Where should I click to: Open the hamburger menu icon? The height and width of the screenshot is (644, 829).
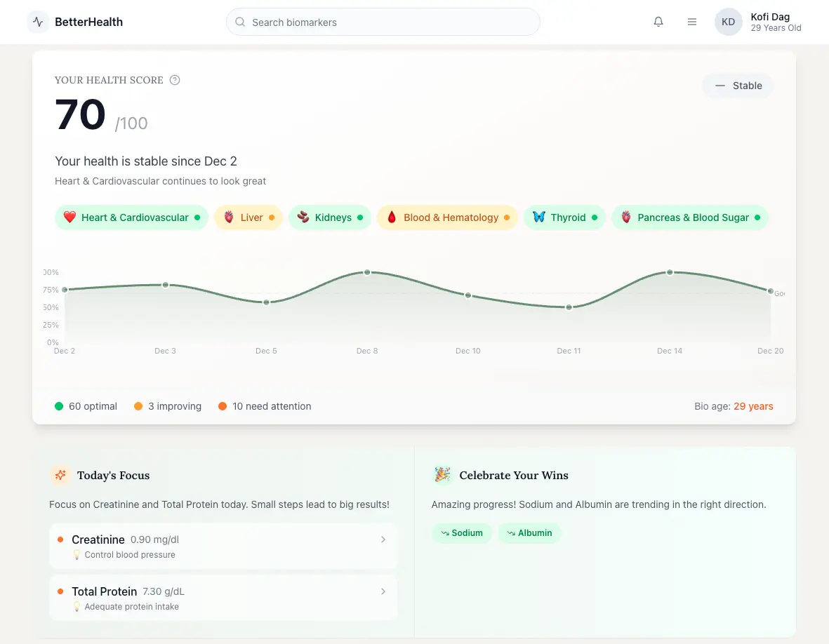[x=692, y=22]
